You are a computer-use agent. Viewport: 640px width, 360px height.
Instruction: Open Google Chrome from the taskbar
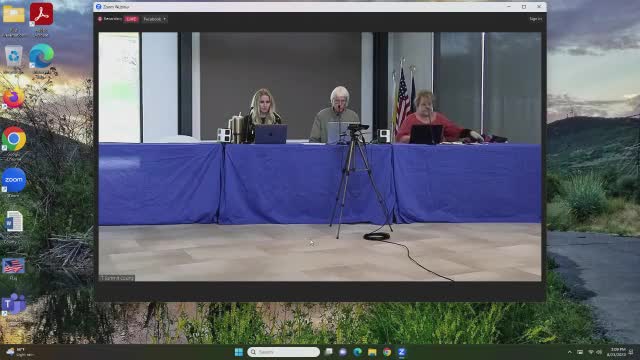(x=387, y=352)
